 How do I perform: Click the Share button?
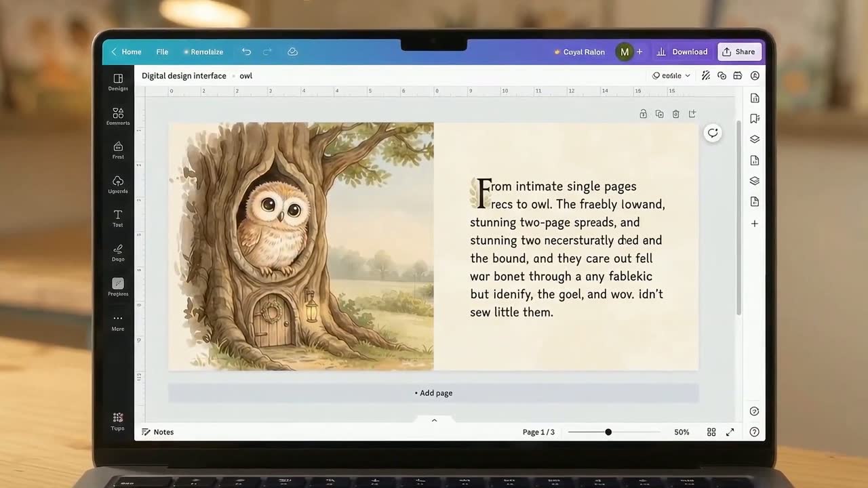click(x=739, y=52)
